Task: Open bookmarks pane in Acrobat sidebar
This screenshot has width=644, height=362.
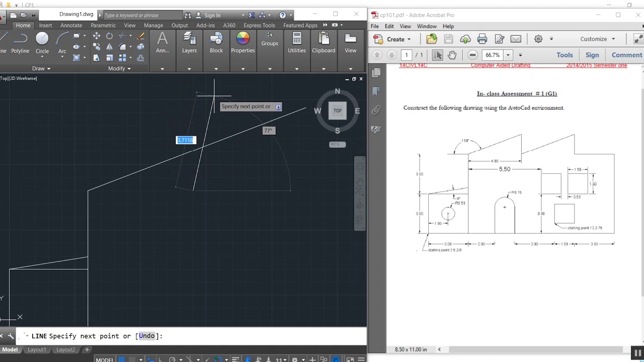Action: 376,92
